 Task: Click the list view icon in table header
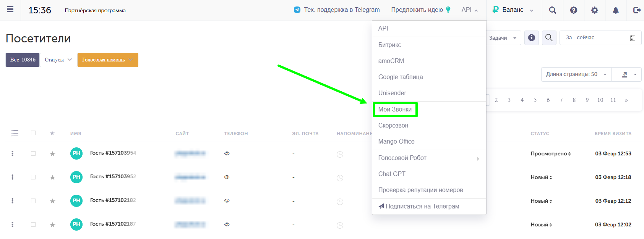tap(15, 133)
